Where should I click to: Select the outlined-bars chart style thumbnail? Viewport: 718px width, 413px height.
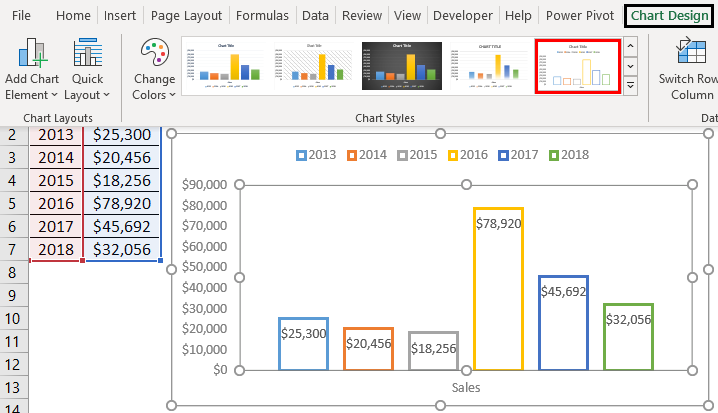click(578, 66)
